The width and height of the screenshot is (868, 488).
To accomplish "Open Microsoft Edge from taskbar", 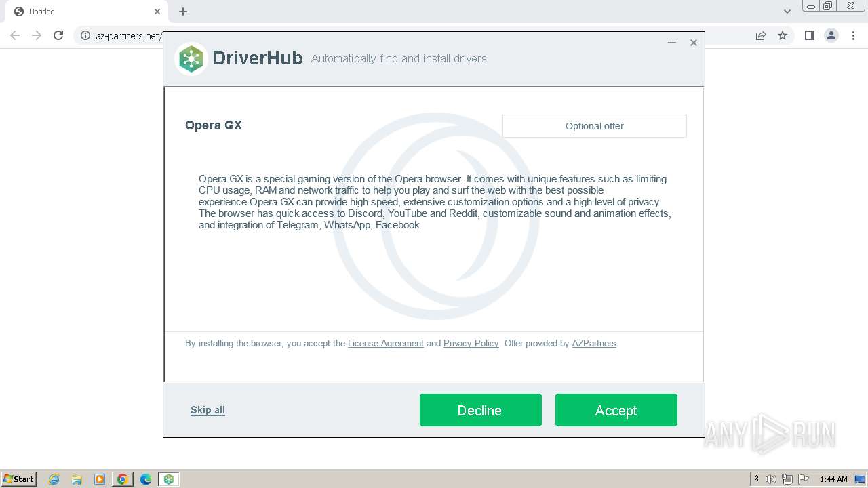I will point(146,479).
